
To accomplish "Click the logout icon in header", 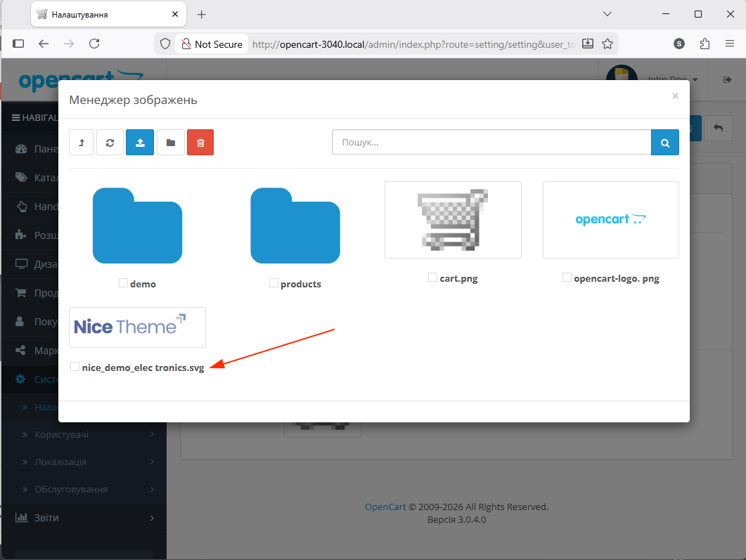I will coord(727,79).
